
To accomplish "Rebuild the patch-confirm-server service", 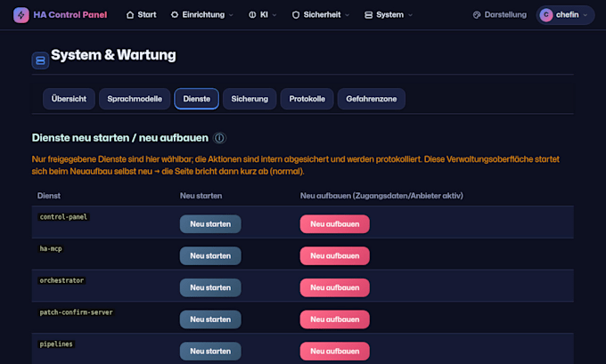I will [x=335, y=320].
